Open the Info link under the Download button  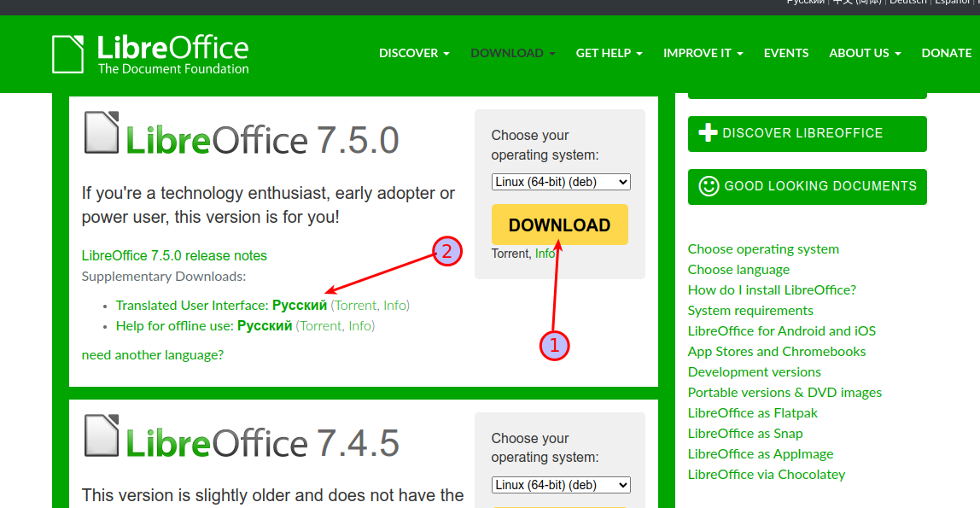tap(545, 253)
